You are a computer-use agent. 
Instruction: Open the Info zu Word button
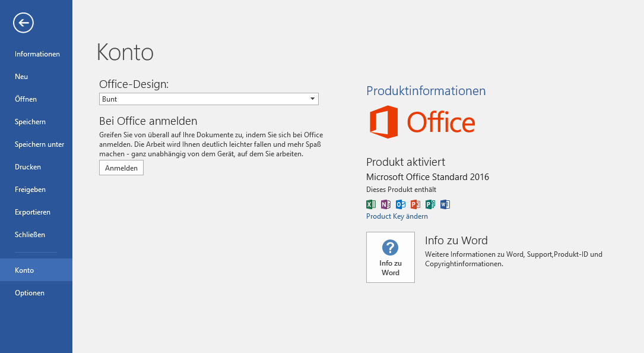tap(390, 257)
